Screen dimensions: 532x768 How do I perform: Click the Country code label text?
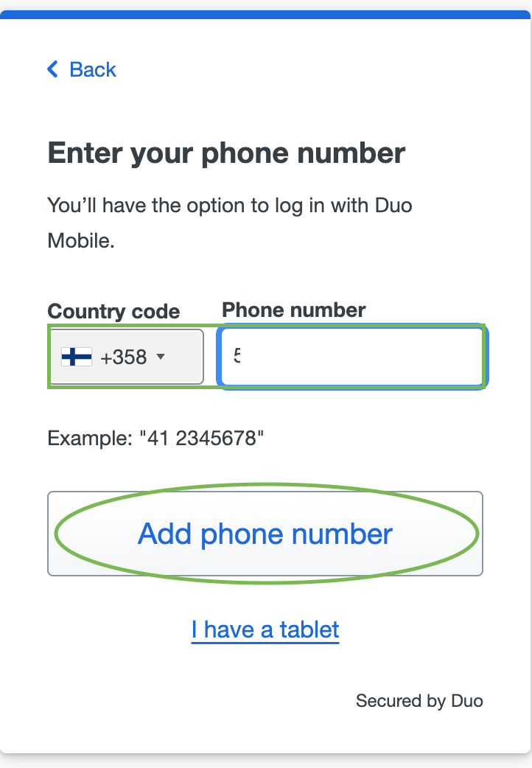point(113,312)
